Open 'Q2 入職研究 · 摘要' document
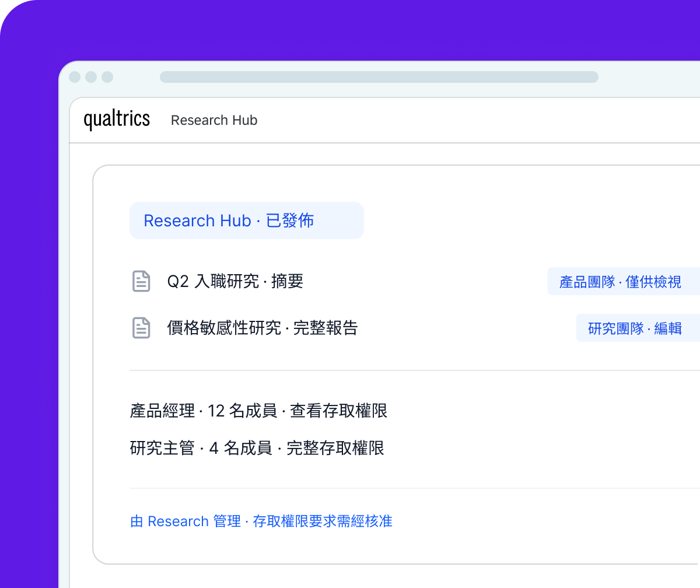700x588 pixels. click(x=235, y=281)
